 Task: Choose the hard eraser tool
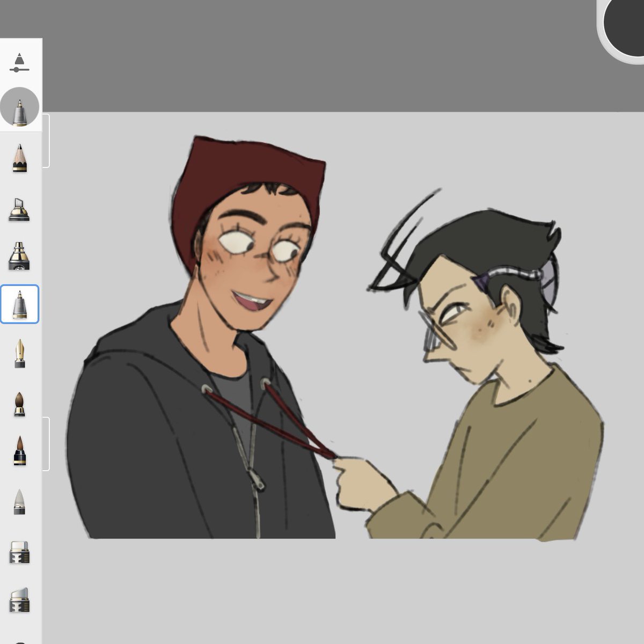pyautogui.click(x=20, y=552)
